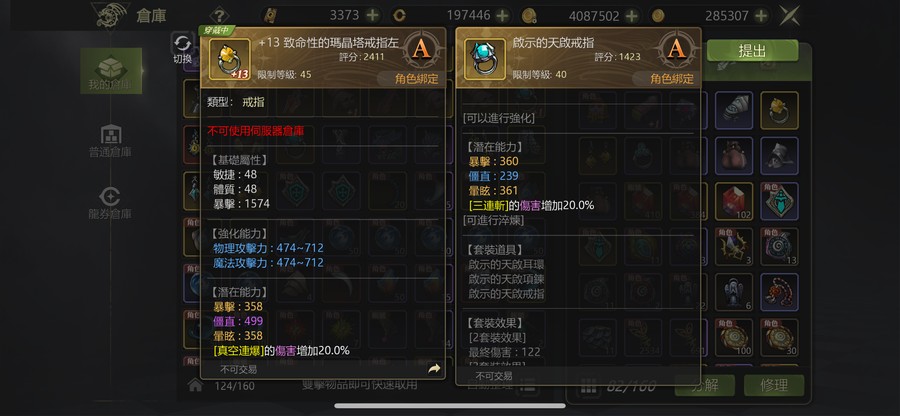
Task: Tap the share arrow in ring tooltip
Action: click(x=434, y=369)
